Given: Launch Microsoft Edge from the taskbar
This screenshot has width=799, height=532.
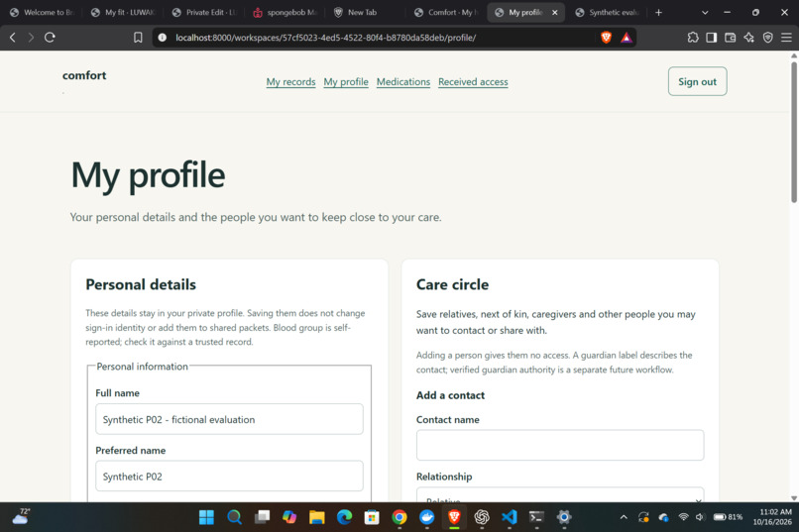Looking at the screenshot, I should click(x=344, y=517).
